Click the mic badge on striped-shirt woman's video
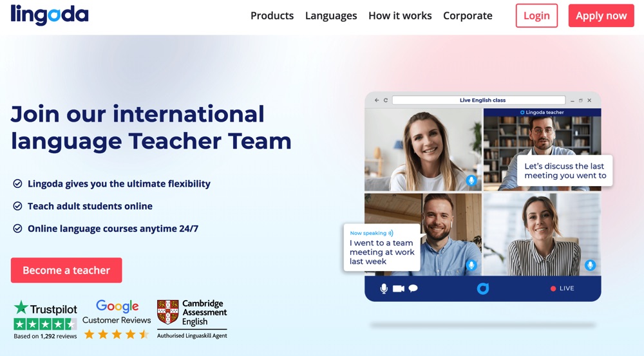Image resolution: width=644 pixels, height=356 pixels. 590,265
